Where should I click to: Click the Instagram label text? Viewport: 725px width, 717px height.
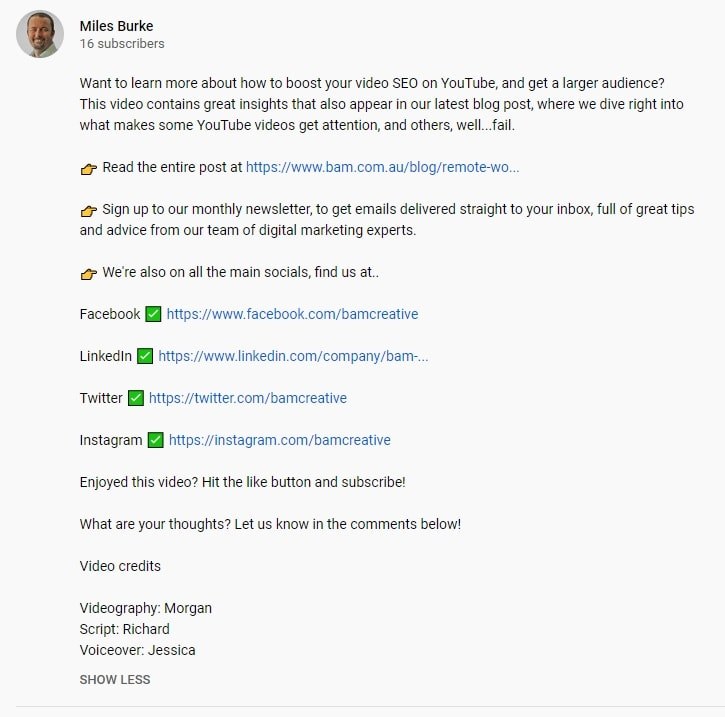coord(111,440)
